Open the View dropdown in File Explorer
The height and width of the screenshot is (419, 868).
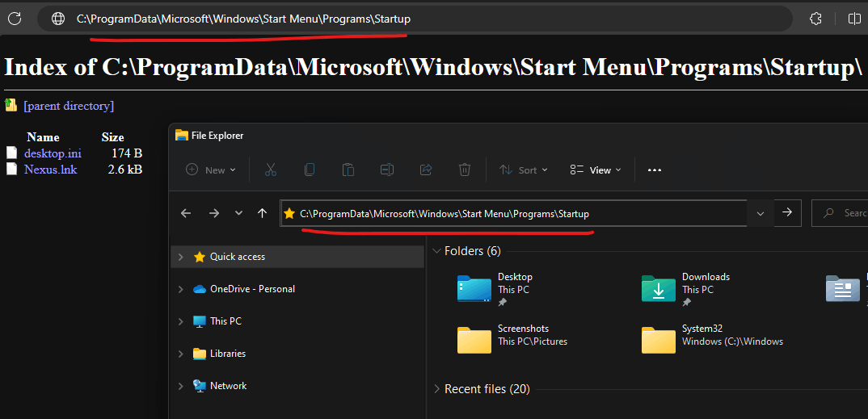pyautogui.click(x=596, y=170)
